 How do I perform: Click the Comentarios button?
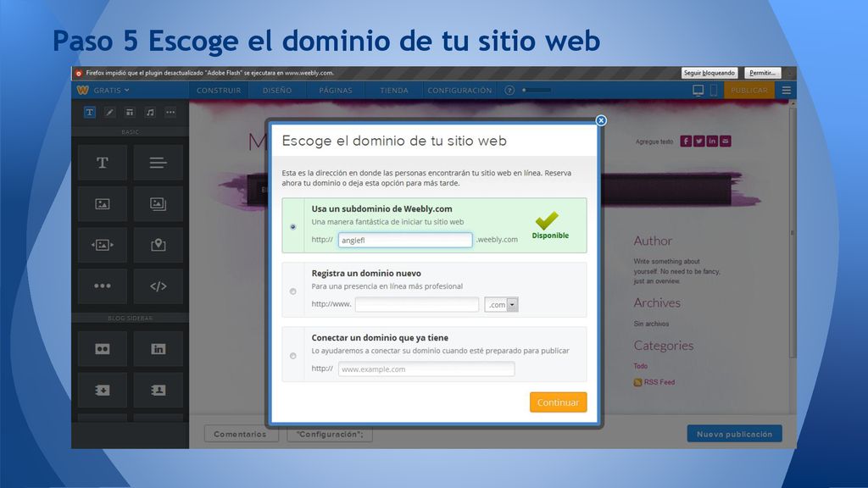point(240,435)
